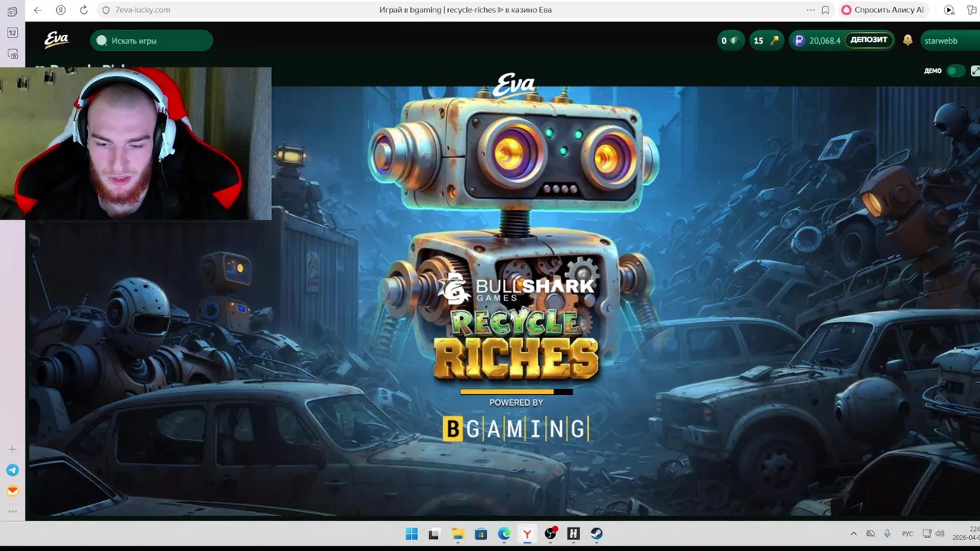Image resolution: width=980 pixels, height=551 pixels.
Task: Launch Microsoft Edge from taskbar
Action: click(x=504, y=533)
